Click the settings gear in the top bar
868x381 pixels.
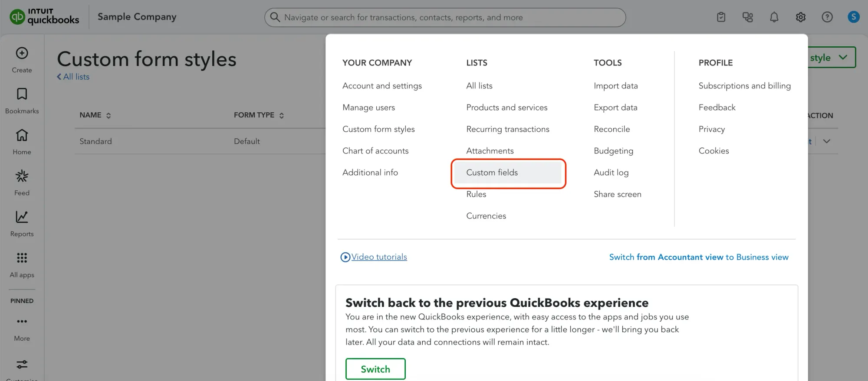[x=800, y=17]
